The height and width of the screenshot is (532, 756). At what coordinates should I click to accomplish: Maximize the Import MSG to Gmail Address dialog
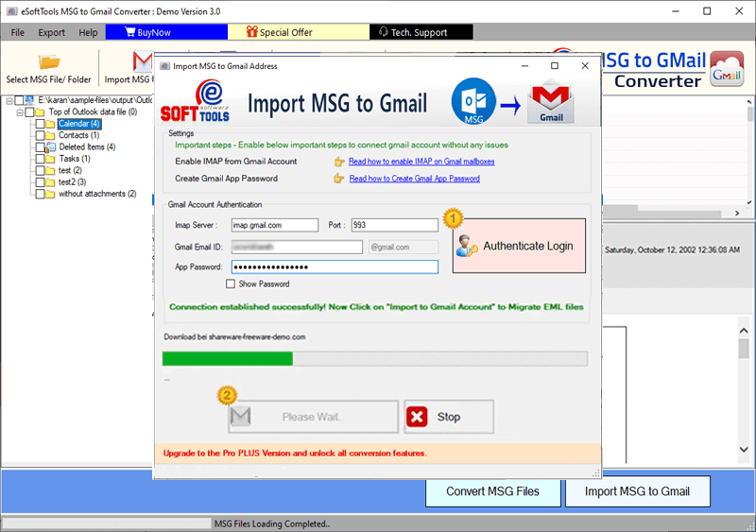coord(555,65)
